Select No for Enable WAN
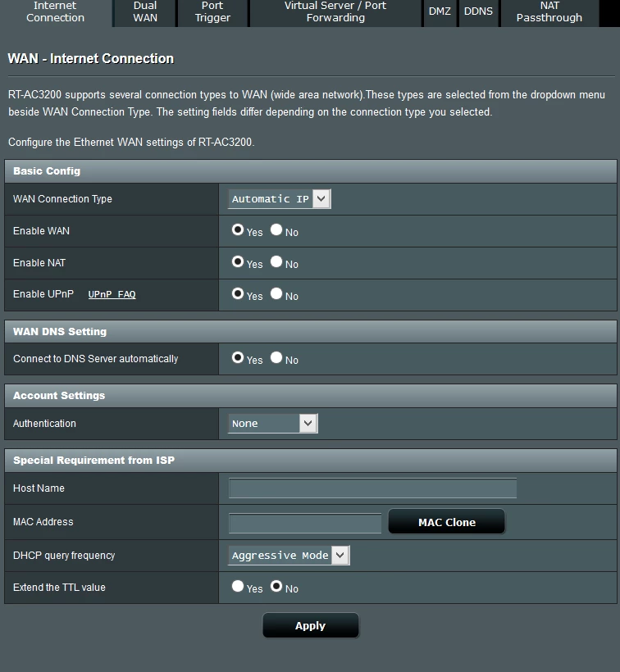This screenshot has width=620, height=672. click(276, 230)
